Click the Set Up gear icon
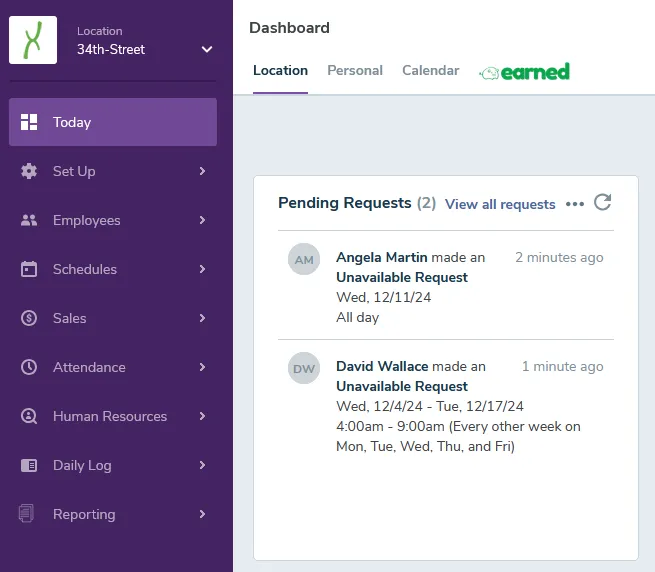Image resolution: width=655 pixels, height=572 pixels. (29, 171)
